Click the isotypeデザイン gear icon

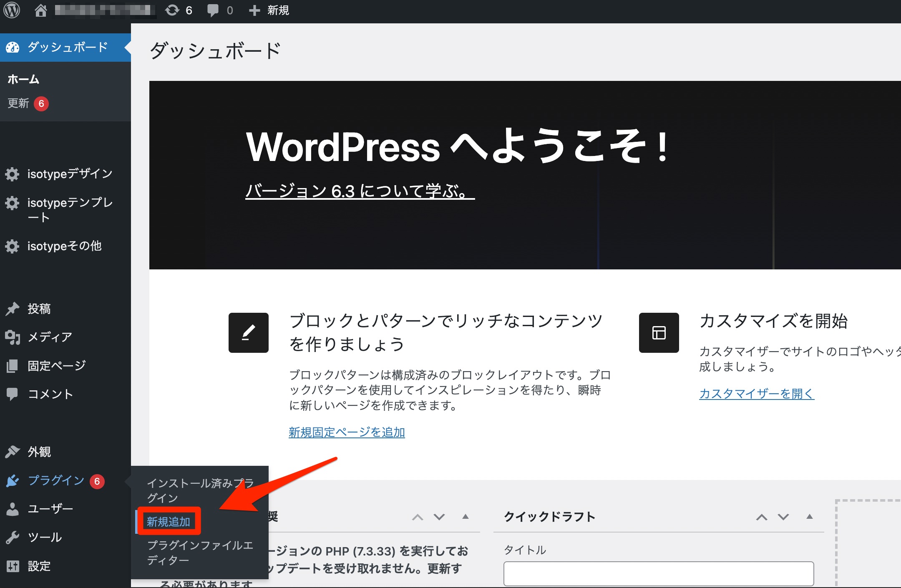tap(12, 174)
